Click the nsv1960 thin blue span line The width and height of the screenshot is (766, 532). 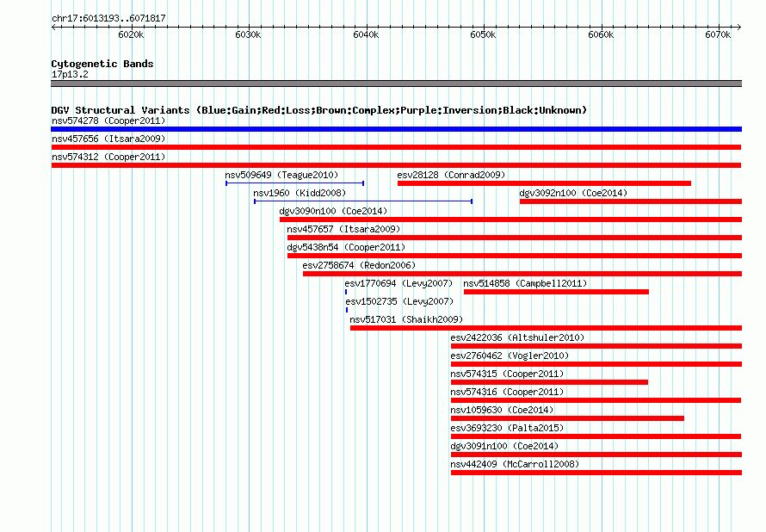(363, 201)
